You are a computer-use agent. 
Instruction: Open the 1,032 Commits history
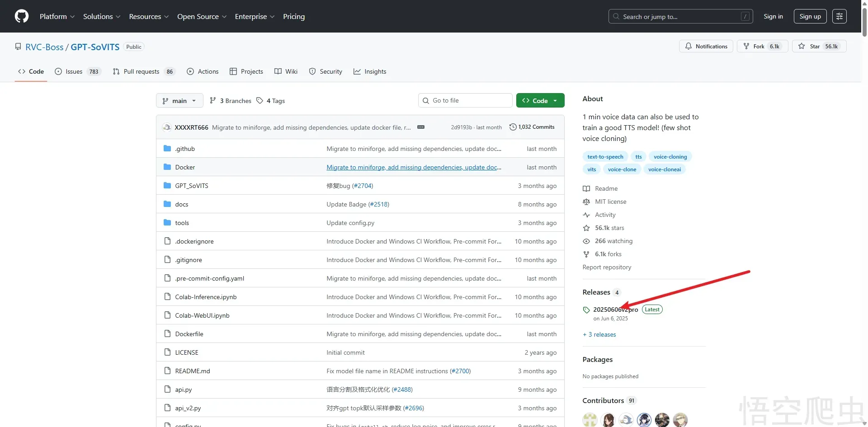click(532, 127)
